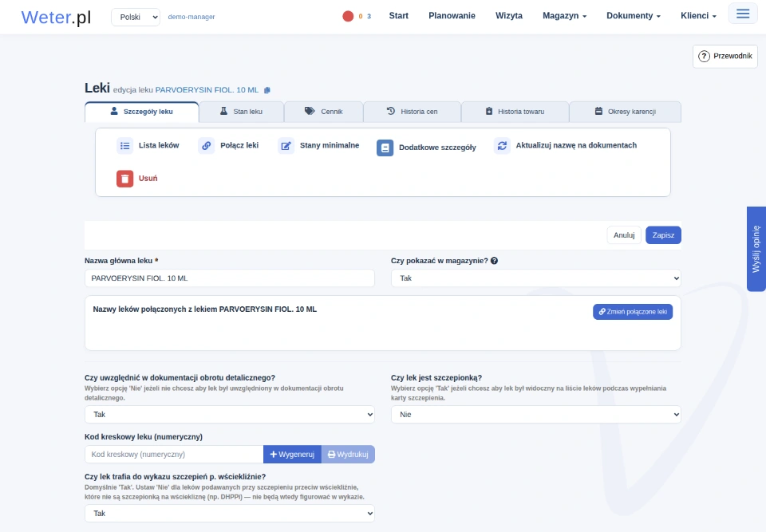Switch to the Okresy karencji tab
The image size is (766, 532).
point(625,112)
